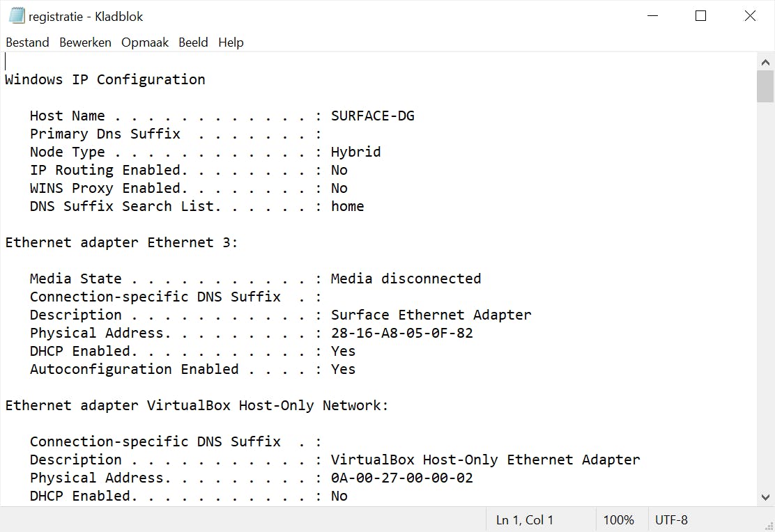
Task: Minimize the registratie Kladblok window
Action: (652, 16)
